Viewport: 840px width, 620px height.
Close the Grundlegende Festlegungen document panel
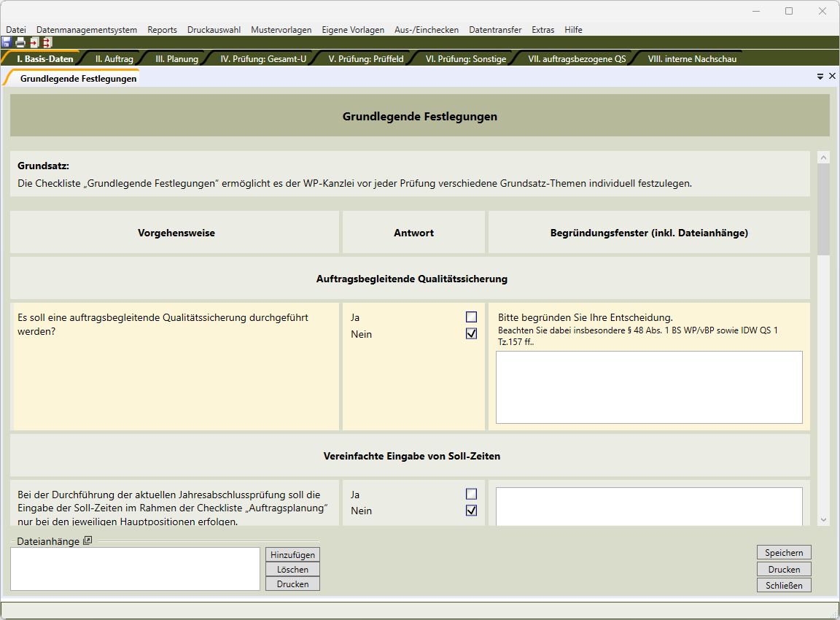pos(832,77)
